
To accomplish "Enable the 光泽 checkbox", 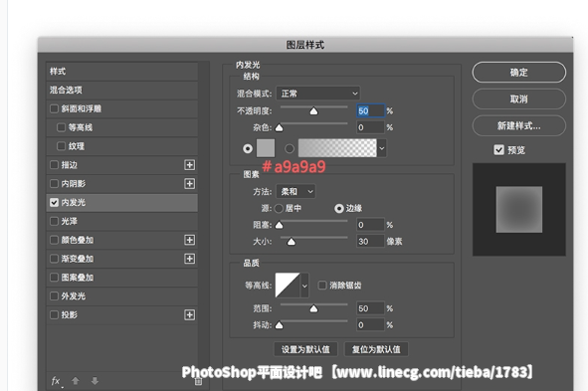I will [x=54, y=221].
